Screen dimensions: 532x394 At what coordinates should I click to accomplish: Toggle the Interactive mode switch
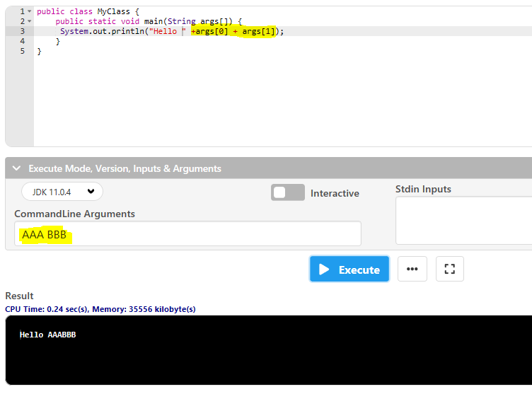tap(288, 192)
